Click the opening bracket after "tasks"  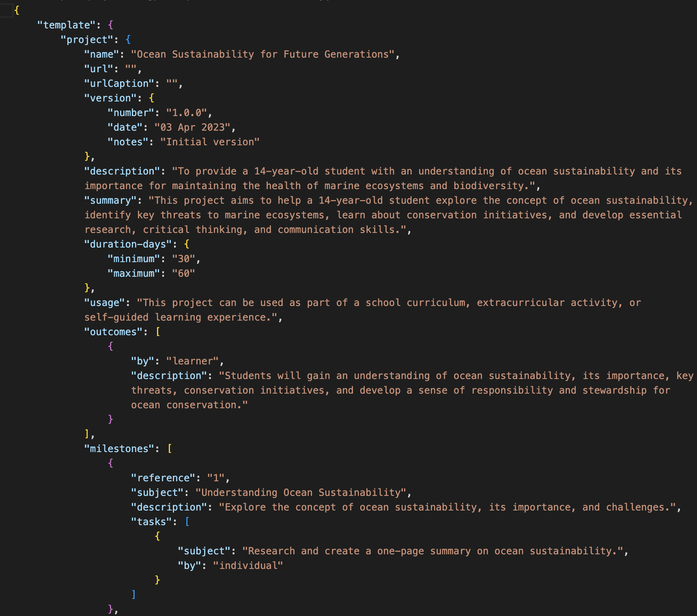(x=187, y=522)
